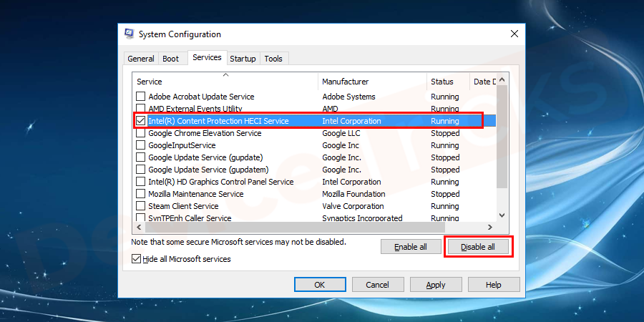Image resolution: width=644 pixels, height=322 pixels.
Task: Check the SynTPEnh Caller Service checkbox
Action: point(141,218)
